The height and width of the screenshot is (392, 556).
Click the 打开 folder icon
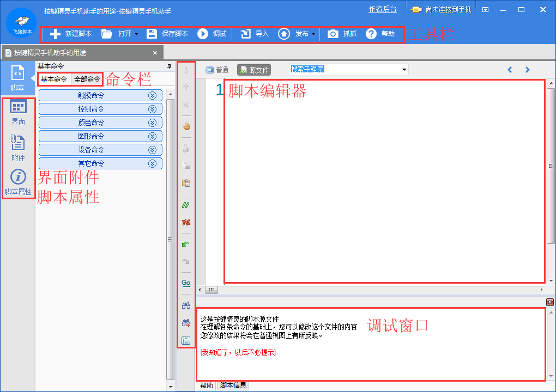click(107, 34)
